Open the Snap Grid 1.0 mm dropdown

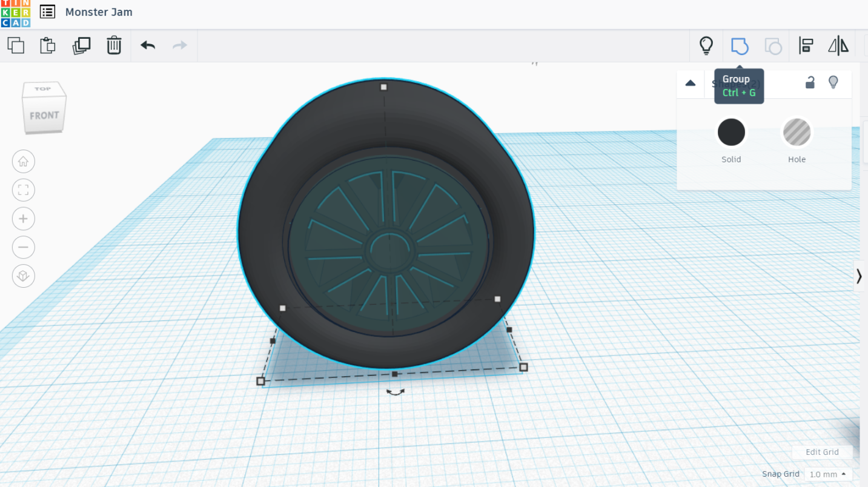(x=828, y=474)
